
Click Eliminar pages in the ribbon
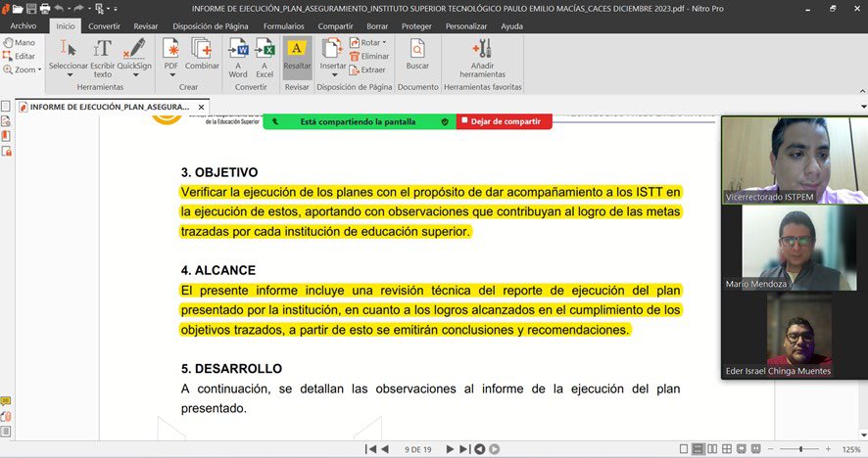pos(369,56)
